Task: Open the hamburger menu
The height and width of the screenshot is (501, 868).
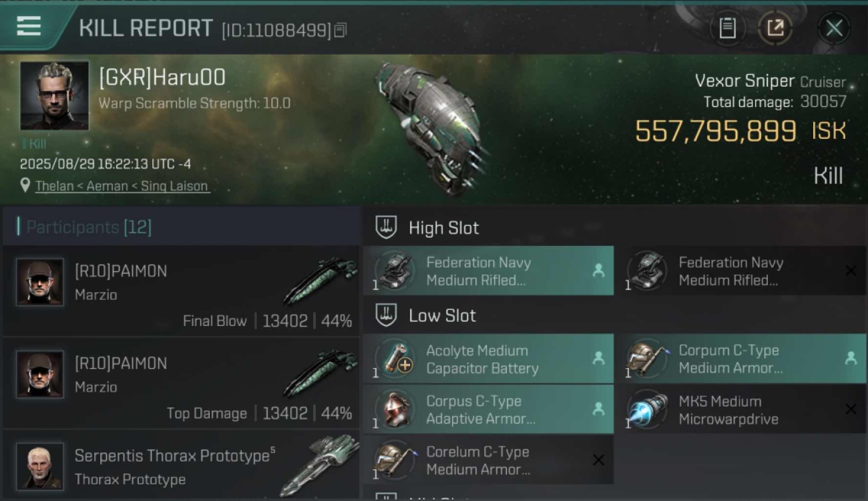Action: tap(29, 26)
